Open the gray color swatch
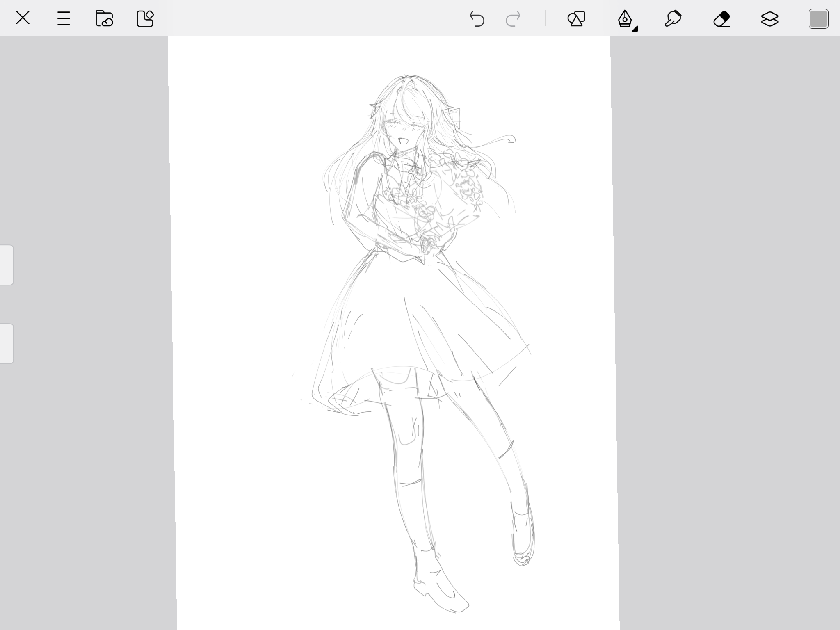 click(819, 19)
